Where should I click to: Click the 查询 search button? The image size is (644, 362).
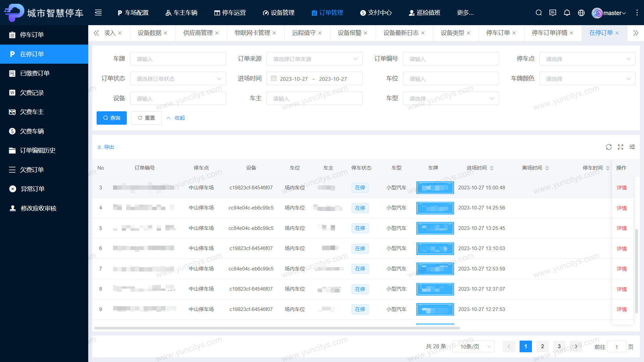click(112, 118)
